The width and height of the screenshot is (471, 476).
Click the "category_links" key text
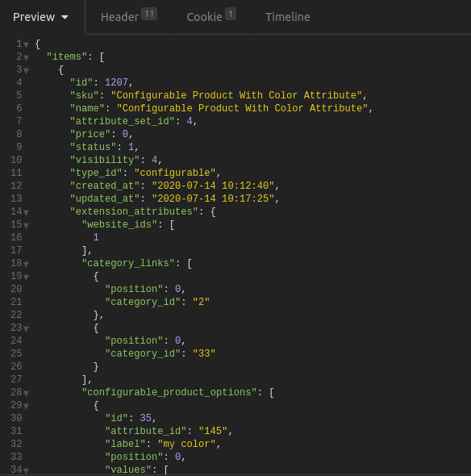tap(128, 263)
